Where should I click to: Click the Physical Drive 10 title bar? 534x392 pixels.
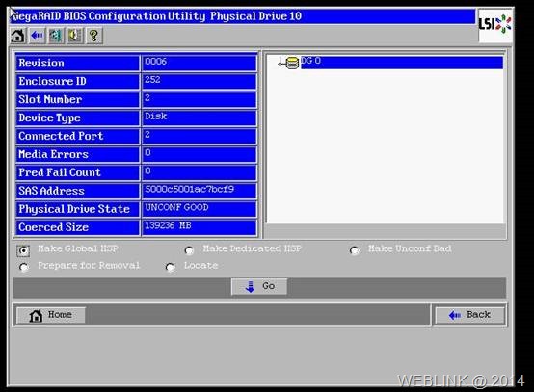click(243, 16)
